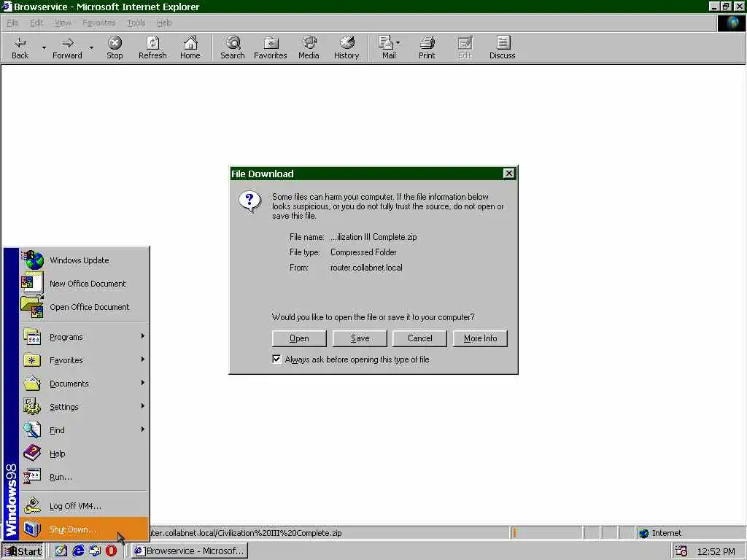Choose Open Office Document

(x=85, y=307)
